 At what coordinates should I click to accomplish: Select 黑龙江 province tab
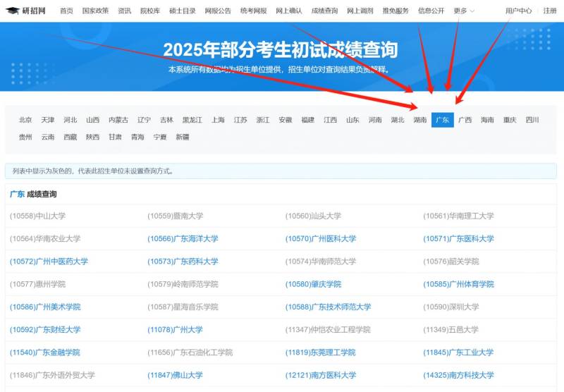pos(192,120)
